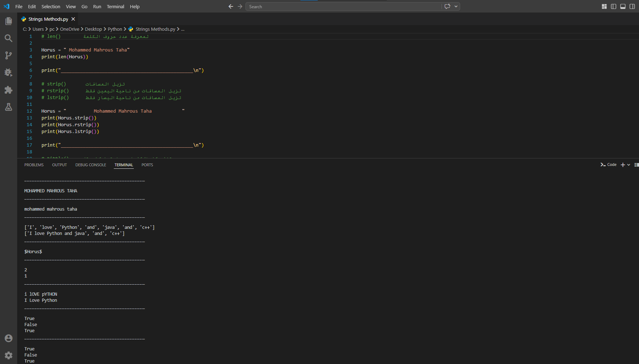The width and height of the screenshot is (639, 364).
Task: Open the Selection menu
Action: 51,6
